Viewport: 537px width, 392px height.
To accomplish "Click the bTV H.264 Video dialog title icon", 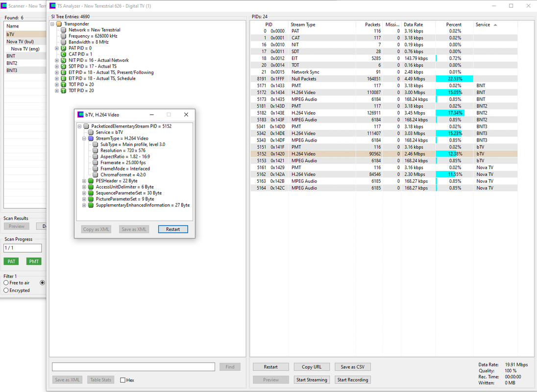I will 80,115.
